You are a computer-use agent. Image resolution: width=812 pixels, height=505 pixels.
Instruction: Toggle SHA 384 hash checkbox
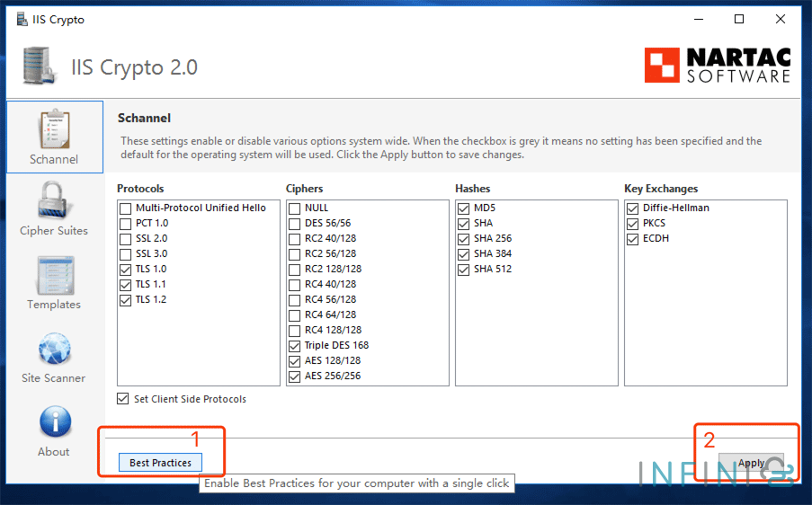(x=463, y=254)
